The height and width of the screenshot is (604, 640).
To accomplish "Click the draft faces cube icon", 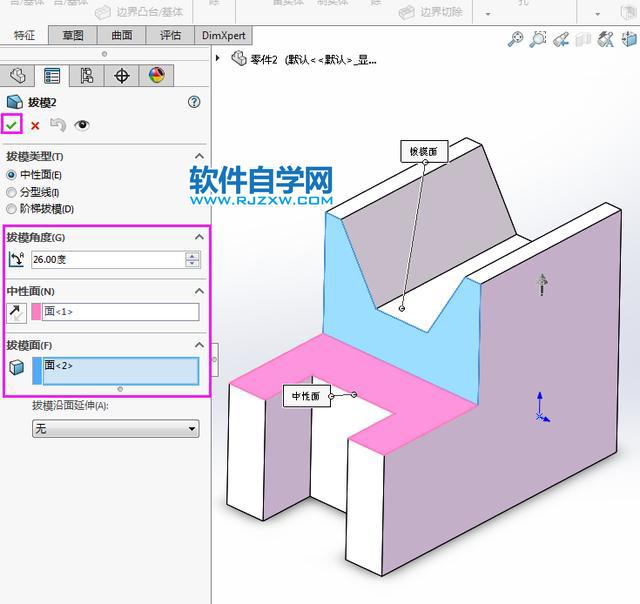I will pos(17,367).
